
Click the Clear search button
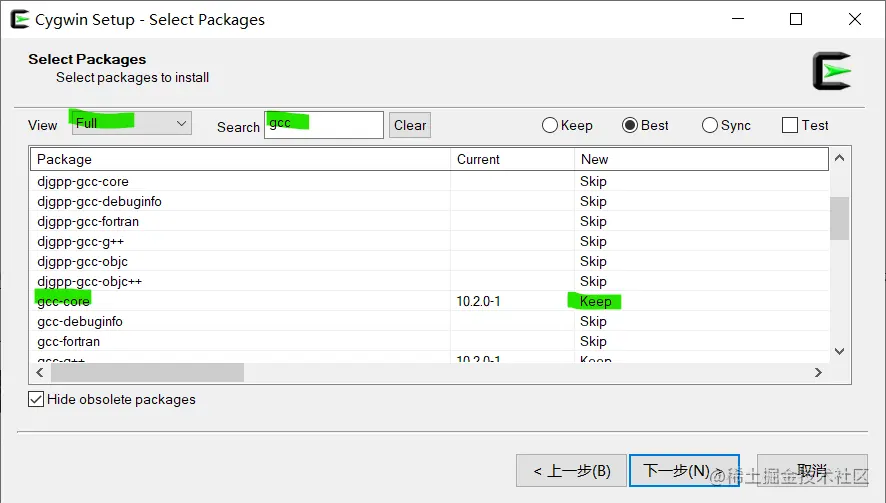pos(410,125)
